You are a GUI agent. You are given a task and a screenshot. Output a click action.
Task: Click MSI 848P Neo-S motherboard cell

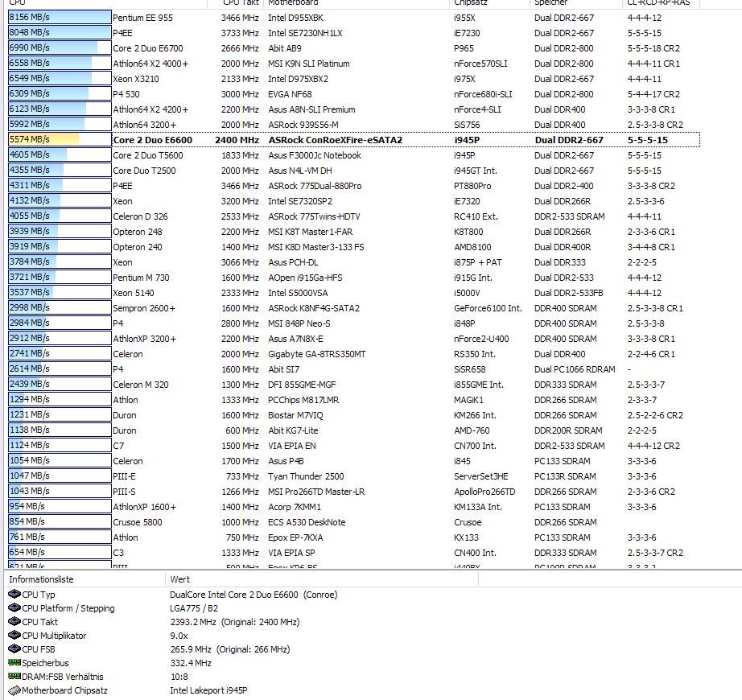pyautogui.click(x=299, y=323)
